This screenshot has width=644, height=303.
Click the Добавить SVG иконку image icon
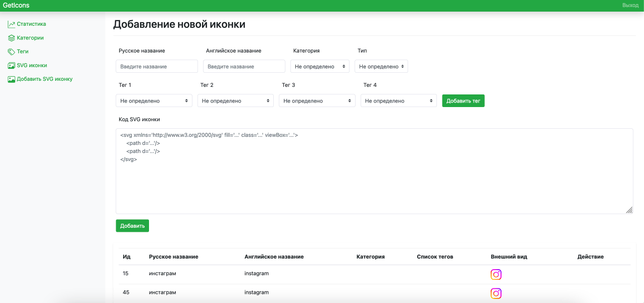coord(11,79)
